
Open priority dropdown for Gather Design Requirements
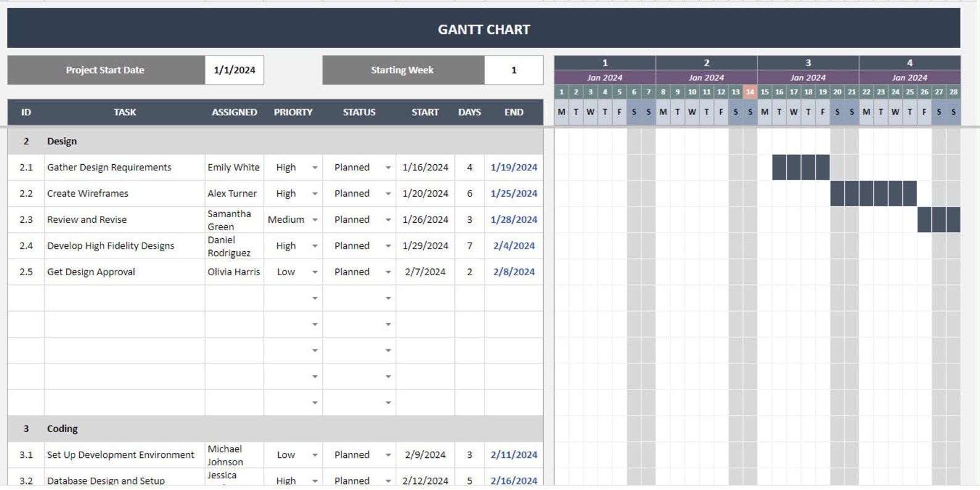(x=315, y=168)
